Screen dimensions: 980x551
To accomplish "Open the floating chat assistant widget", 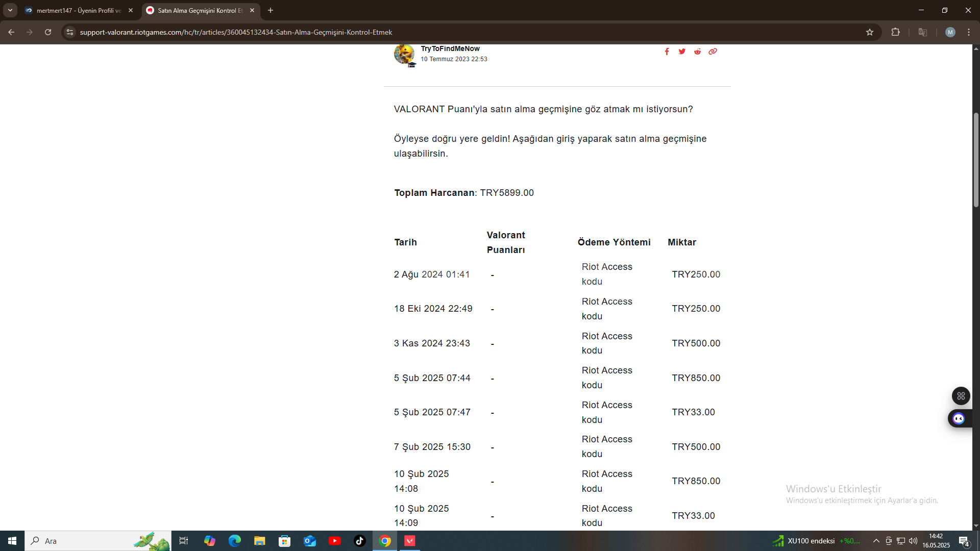I will tap(960, 419).
